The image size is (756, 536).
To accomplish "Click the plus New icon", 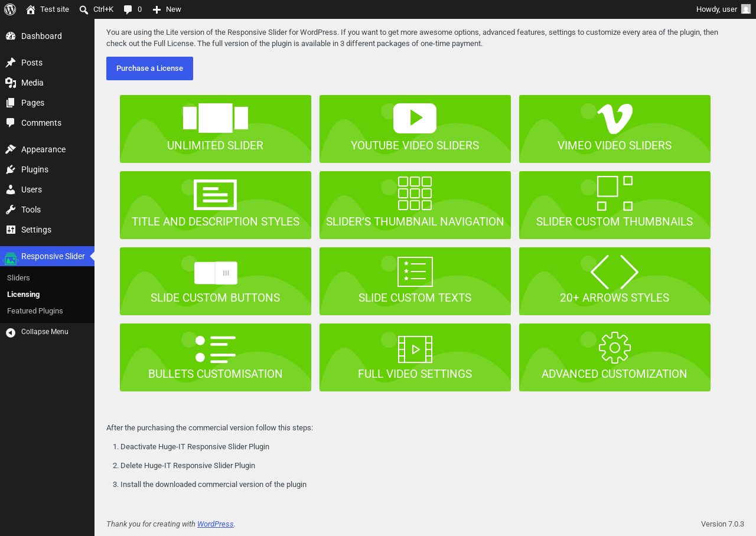I will click(x=157, y=9).
